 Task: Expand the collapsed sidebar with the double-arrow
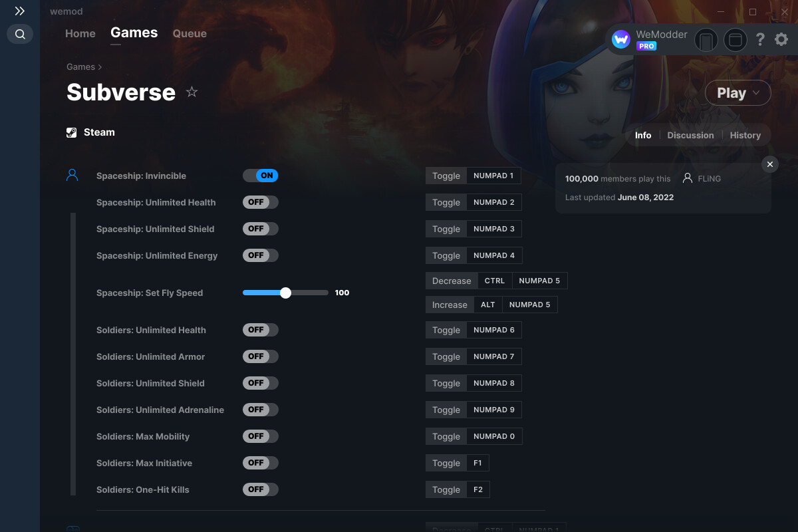[19, 11]
